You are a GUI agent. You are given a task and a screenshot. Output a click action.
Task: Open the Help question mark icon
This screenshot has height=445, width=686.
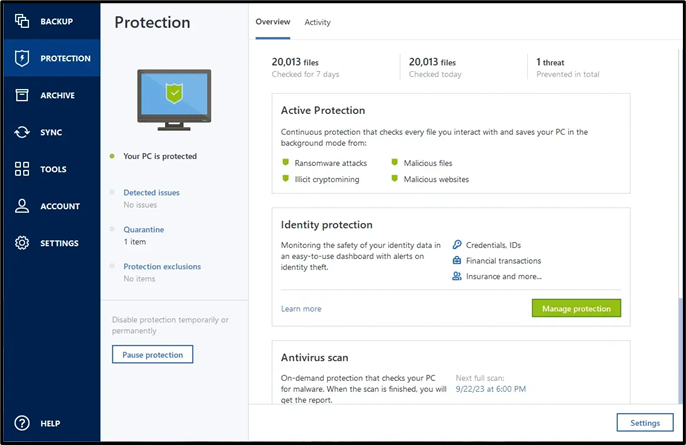[x=22, y=423]
